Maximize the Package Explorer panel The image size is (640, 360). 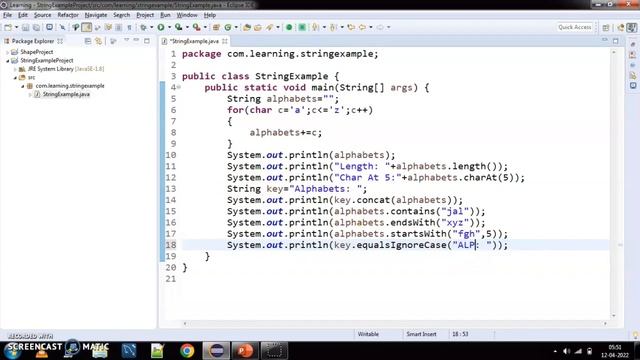pyautogui.click(x=147, y=40)
